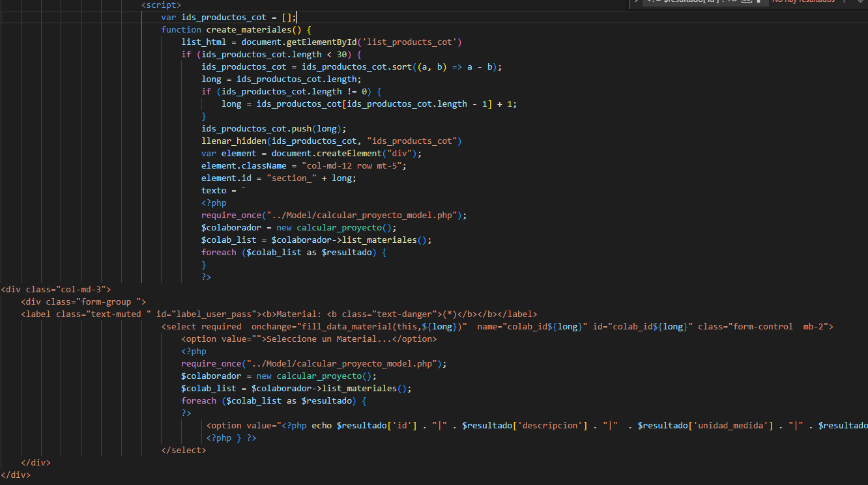The width and height of the screenshot is (868, 485).
Task: Click the element.id assignment line
Action: point(279,178)
